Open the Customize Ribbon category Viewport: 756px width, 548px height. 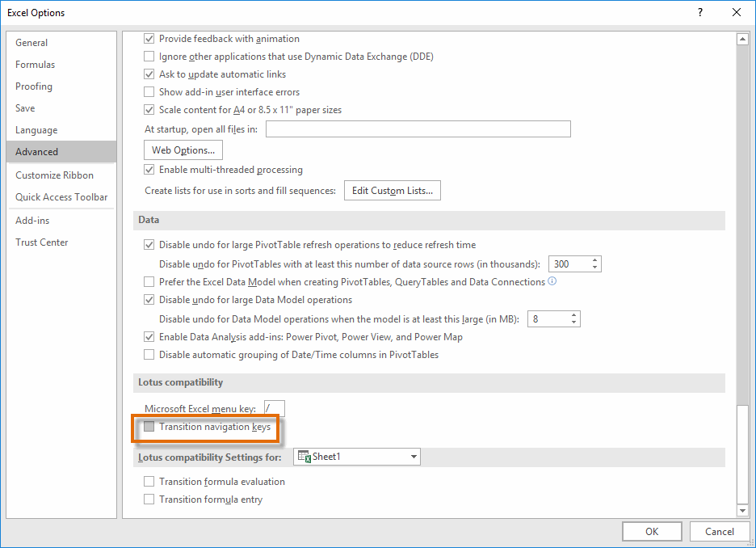(61, 175)
